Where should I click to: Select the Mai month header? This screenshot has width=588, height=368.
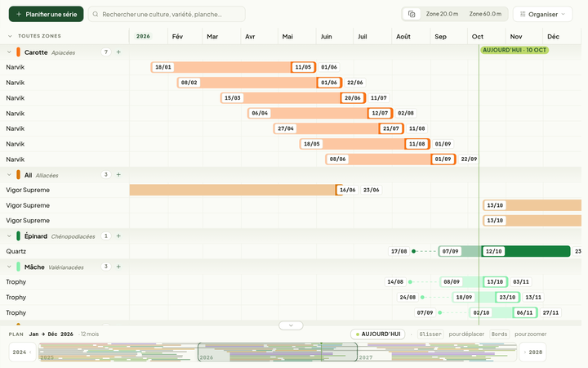[x=287, y=37]
